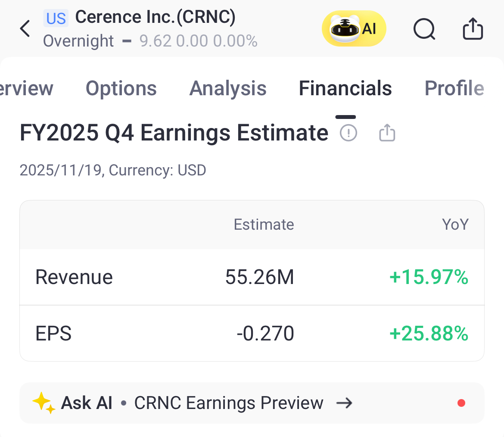Tap the EPS estimate row
This screenshot has height=437, width=504.
(252, 334)
